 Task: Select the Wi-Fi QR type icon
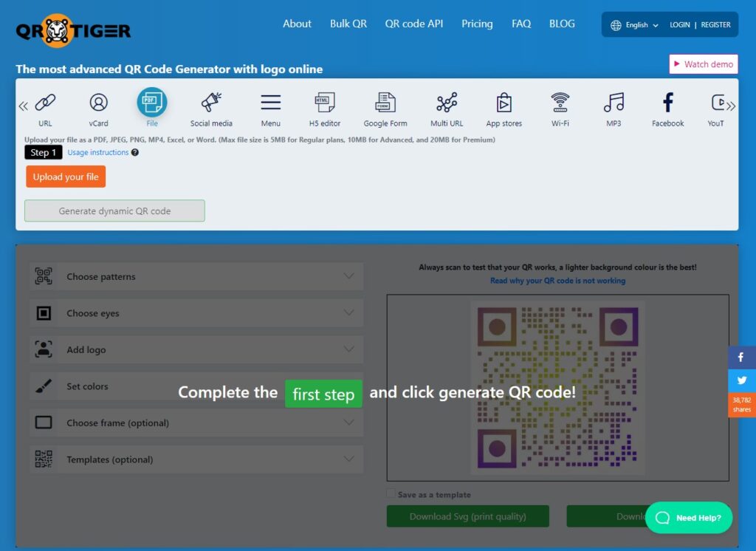point(560,102)
